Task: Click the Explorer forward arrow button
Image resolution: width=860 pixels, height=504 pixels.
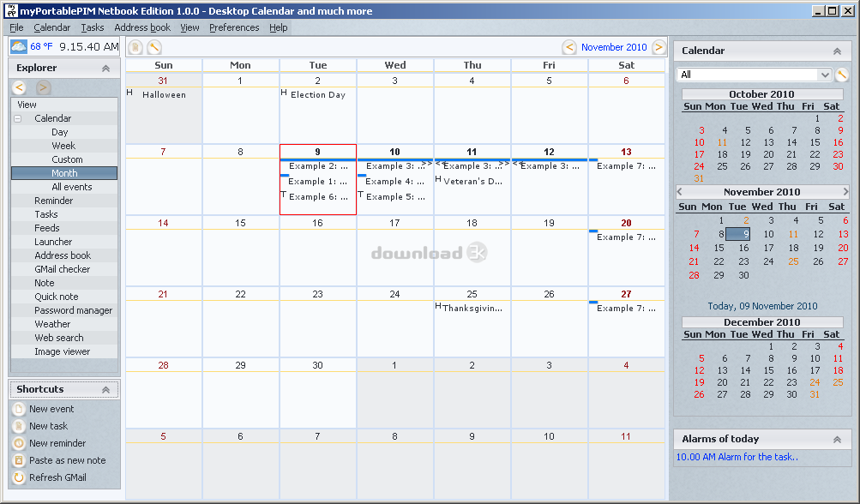Action: click(44, 87)
